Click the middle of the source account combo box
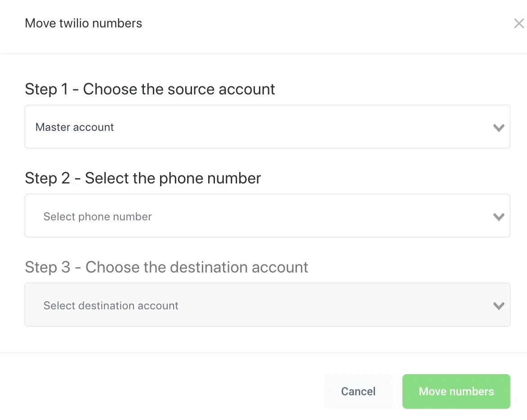The image size is (527, 420). [x=267, y=127]
